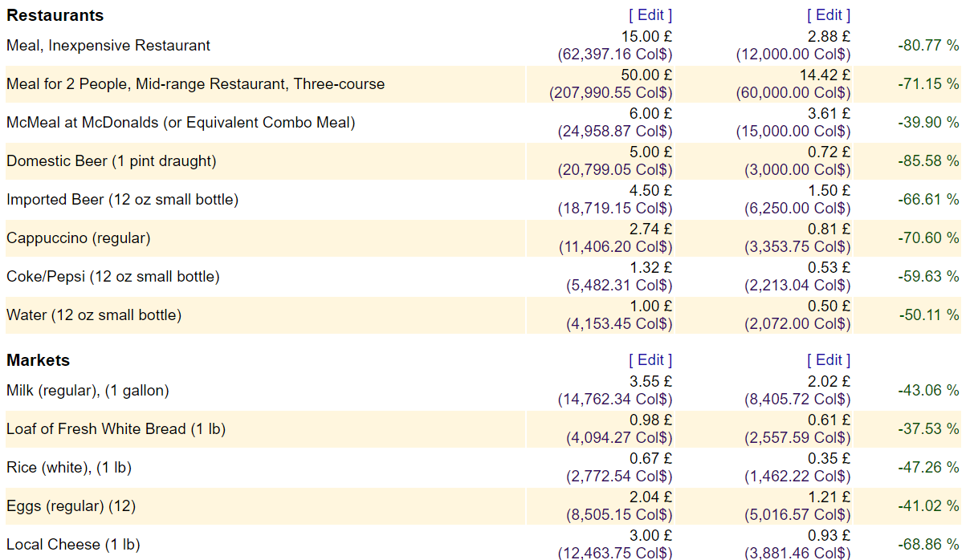970x560 pixels.
Task: Select the Meal, Inexpensive Restaurant label
Action: [x=108, y=46]
